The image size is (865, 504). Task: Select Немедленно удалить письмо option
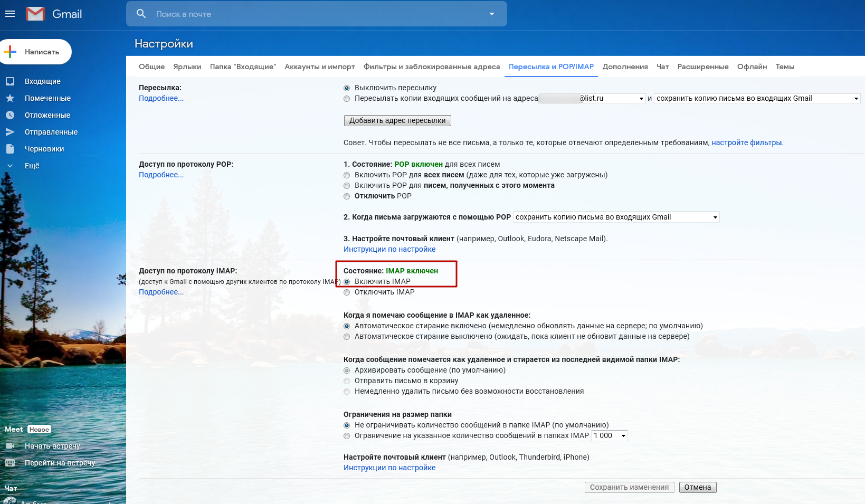point(347,392)
